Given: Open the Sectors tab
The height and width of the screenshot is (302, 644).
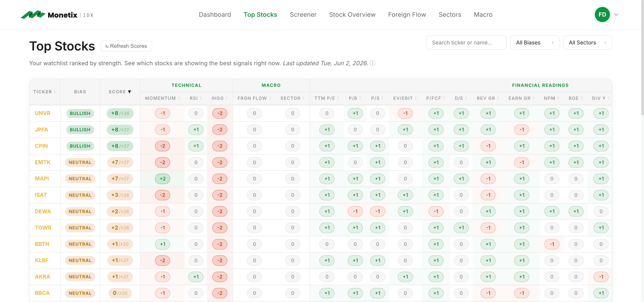Looking at the screenshot, I should click(450, 15).
